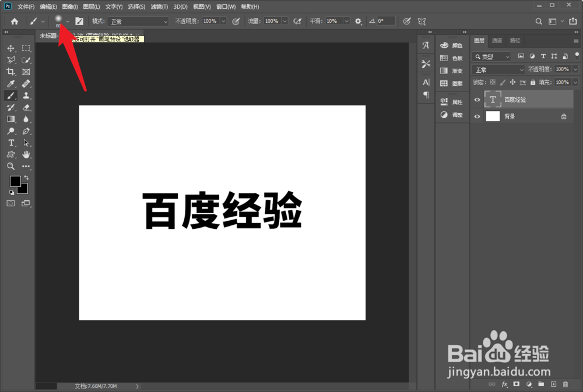This screenshot has width=583, height=392.
Task: Hide the 百度经验 text layer
Action: click(x=477, y=100)
